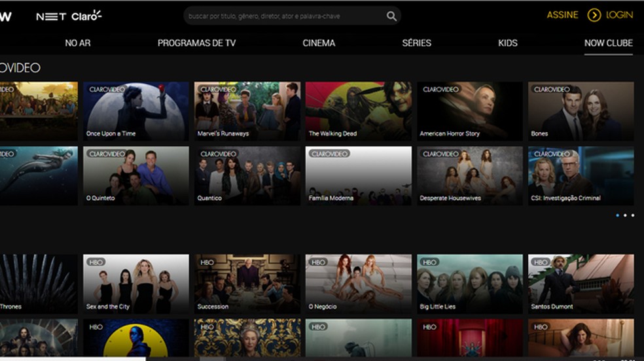Open O Quinteto thumbnail
This screenshot has width=644, height=361.
pyautogui.click(x=136, y=175)
